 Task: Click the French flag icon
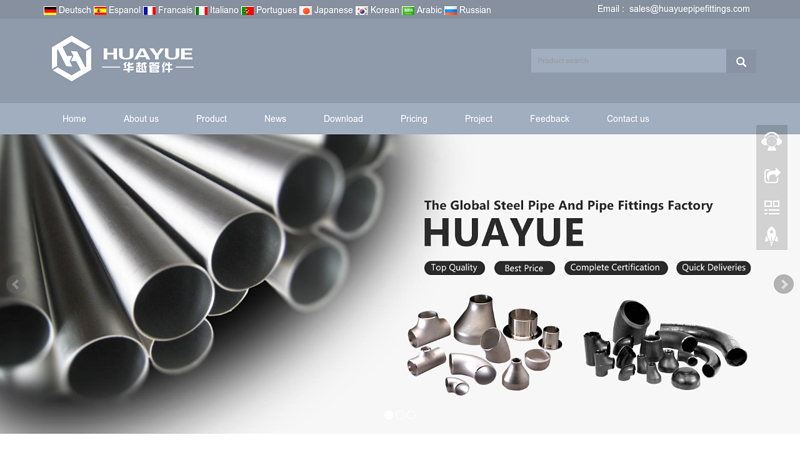[149, 11]
